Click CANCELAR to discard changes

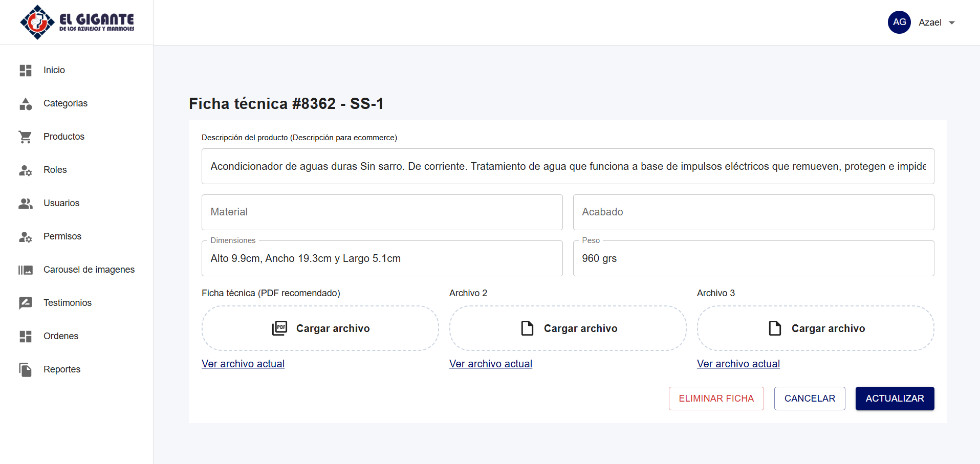pos(809,398)
